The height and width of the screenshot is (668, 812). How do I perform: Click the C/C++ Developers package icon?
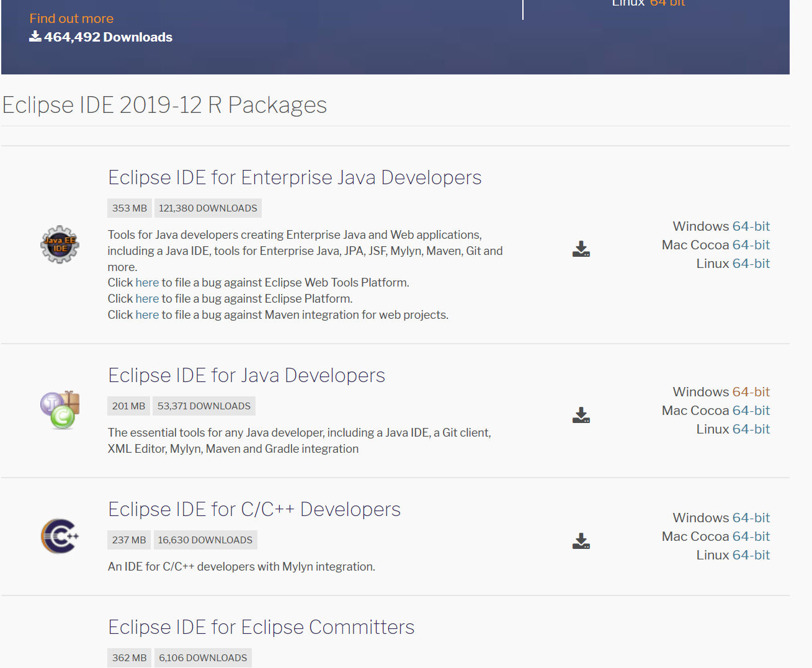60,537
